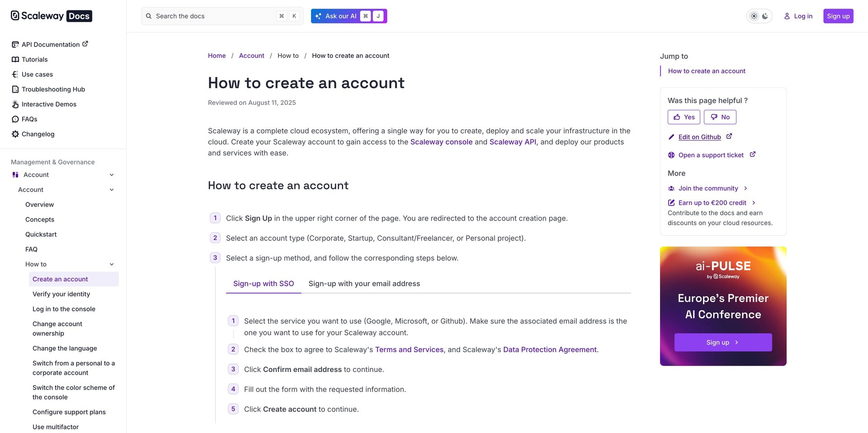Switch to dark mode with moon icon
868x433 pixels.
(765, 16)
